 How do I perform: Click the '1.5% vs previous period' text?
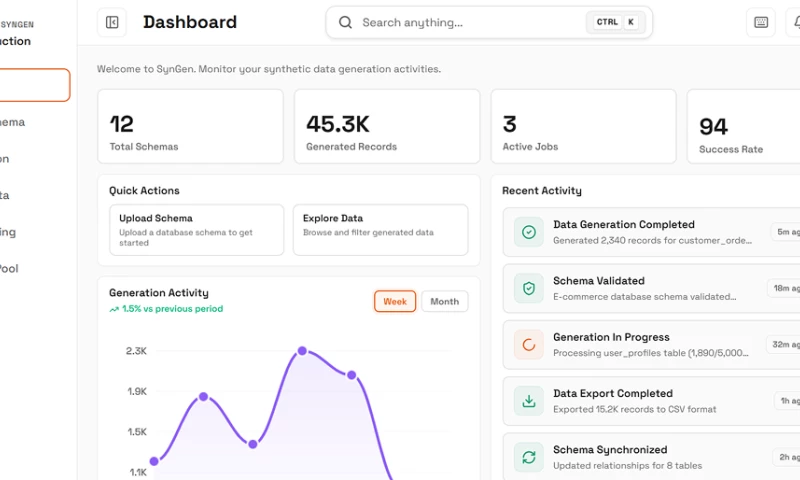coord(172,309)
